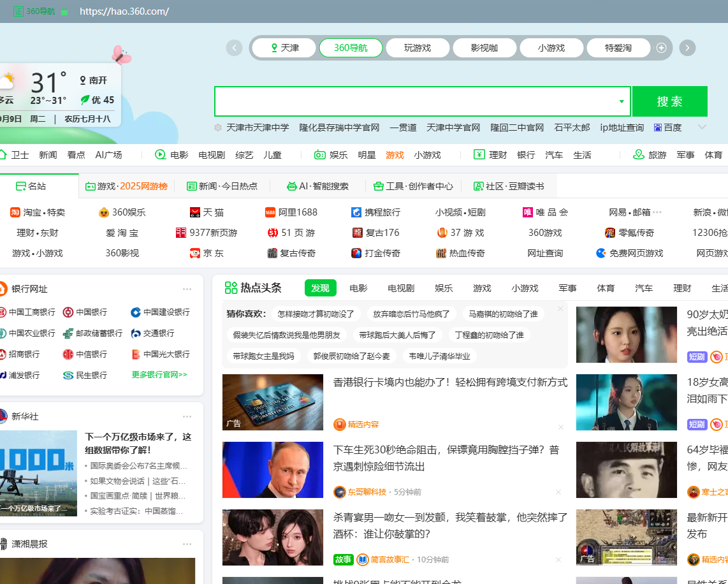This screenshot has height=584, width=728.
Task: Click the 热血传奇 icon
Action: pos(441,253)
